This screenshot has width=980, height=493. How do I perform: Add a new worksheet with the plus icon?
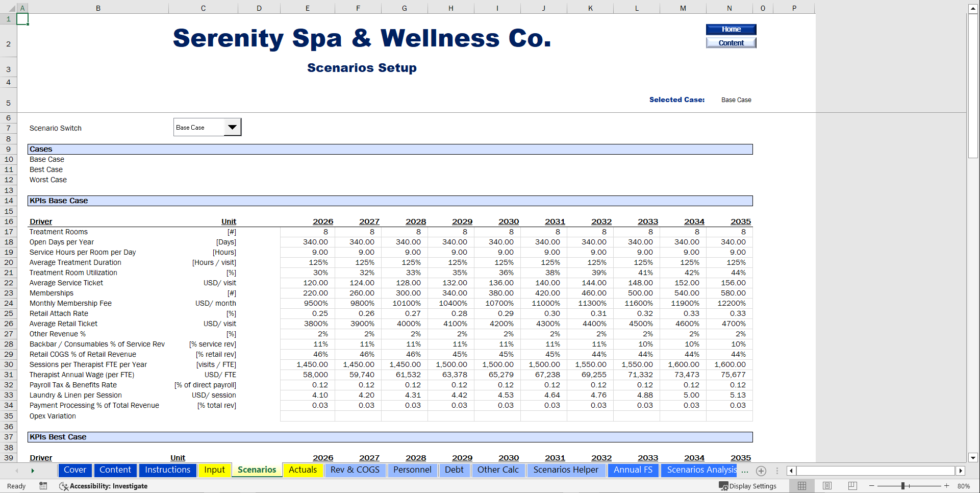click(x=762, y=471)
